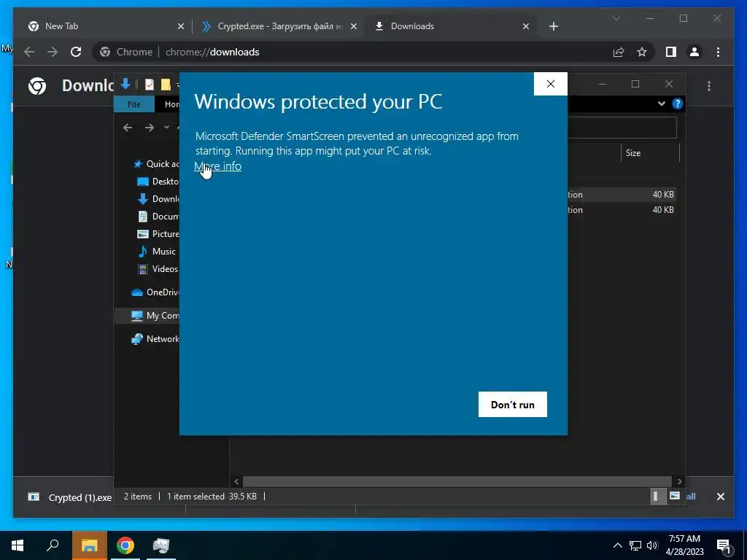Show hidden system tray icons
Image resolution: width=747 pixels, height=560 pixels.
point(617,545)
